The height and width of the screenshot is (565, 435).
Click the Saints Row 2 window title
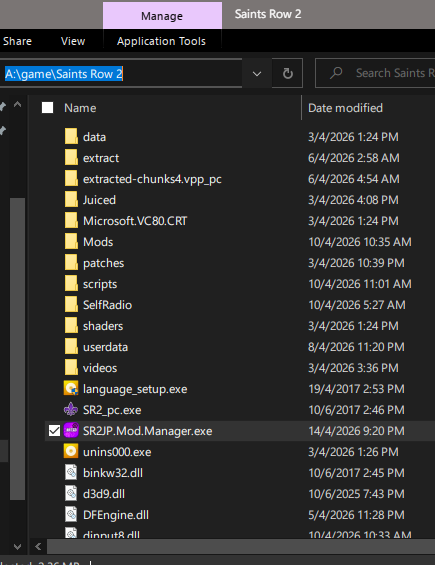tap(268, 14)
